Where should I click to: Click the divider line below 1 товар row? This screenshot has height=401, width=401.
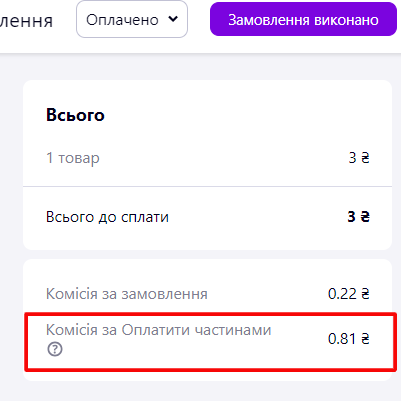[207, 187]
